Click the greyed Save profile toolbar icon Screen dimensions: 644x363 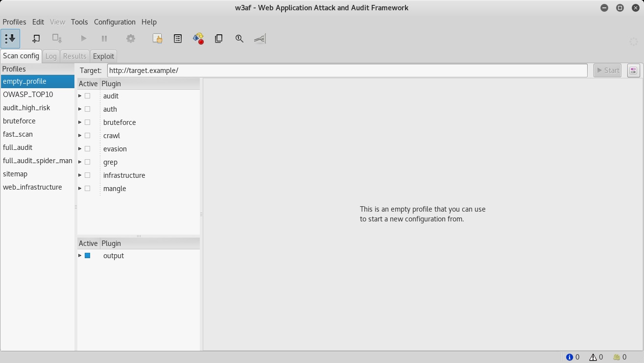point(57,39)
